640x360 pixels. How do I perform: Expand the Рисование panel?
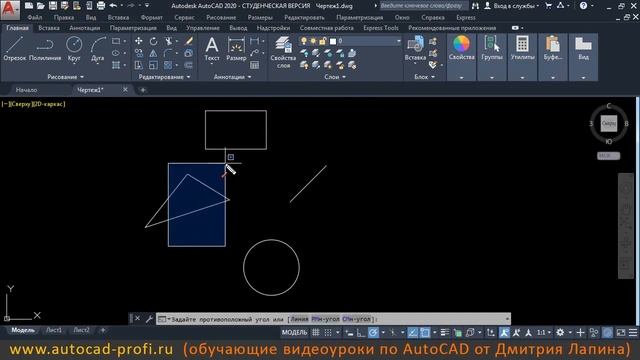(x=65, y=77)
